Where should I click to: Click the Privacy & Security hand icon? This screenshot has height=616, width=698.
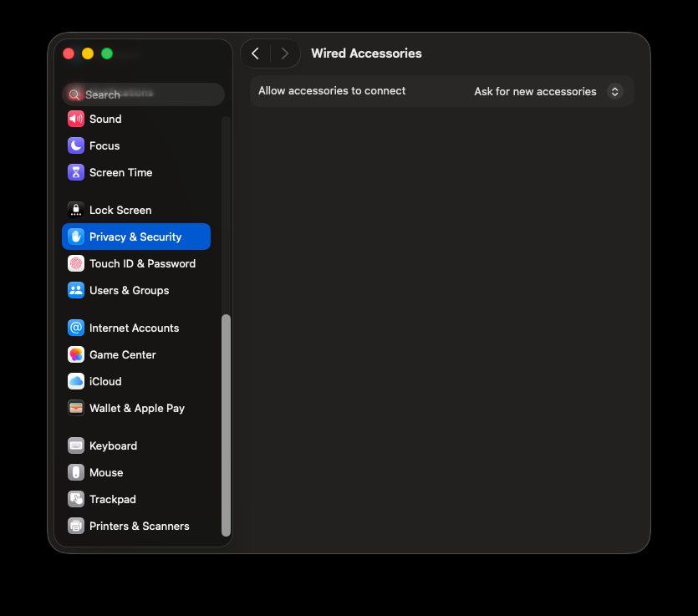[76, 237]
